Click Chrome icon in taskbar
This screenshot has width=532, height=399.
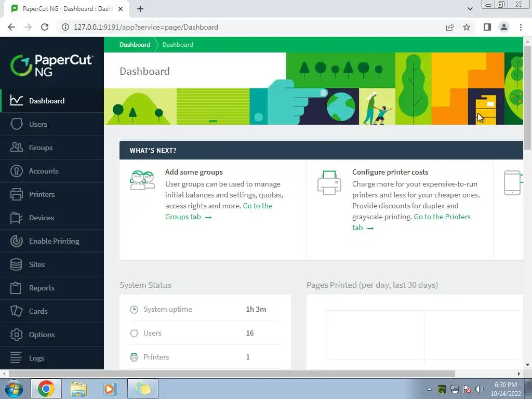[x=46, y=389]
